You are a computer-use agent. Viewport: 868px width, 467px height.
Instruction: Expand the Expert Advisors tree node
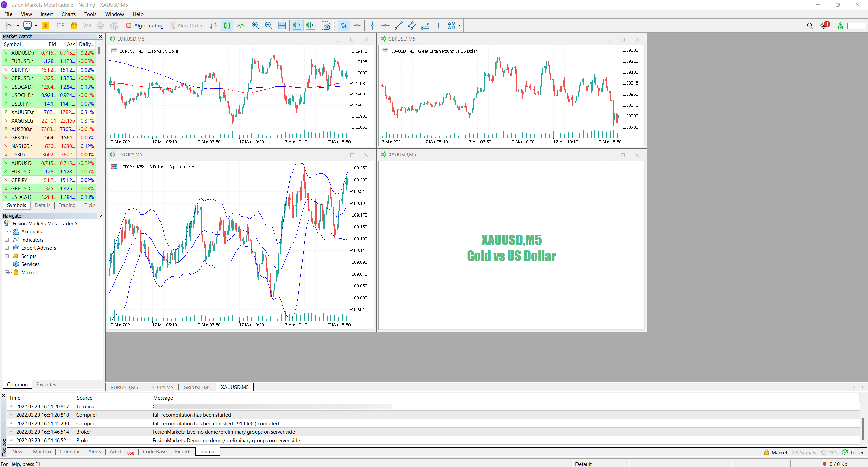tap(7, 248)
